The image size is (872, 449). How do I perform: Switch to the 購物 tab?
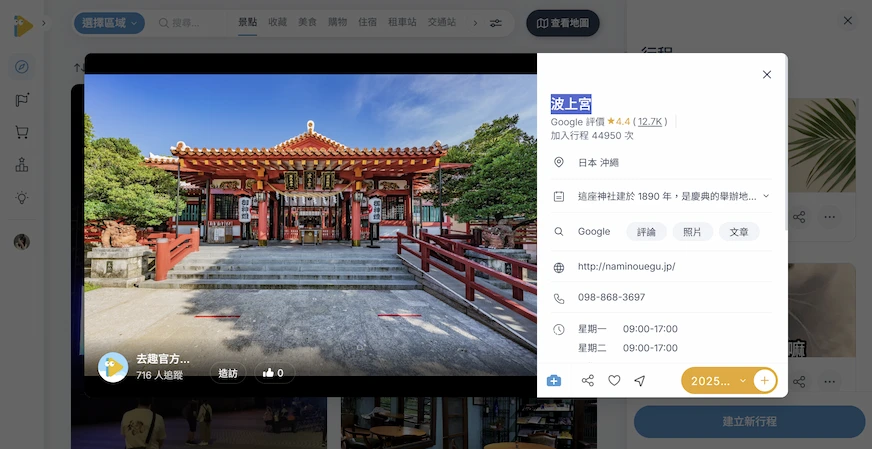[x=337, y=23]
